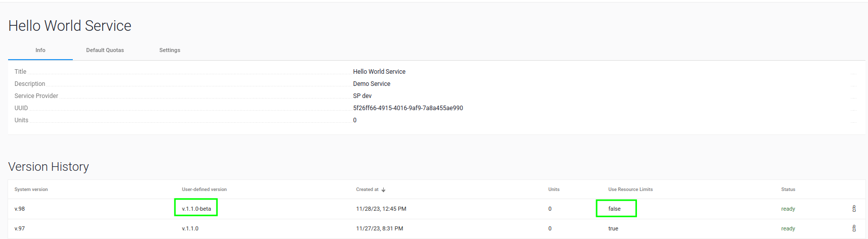The width and height of the screenshot is (868, 239).
Task: Click the v.1.1.0 user-defined version cell
Action: [190, 228]
